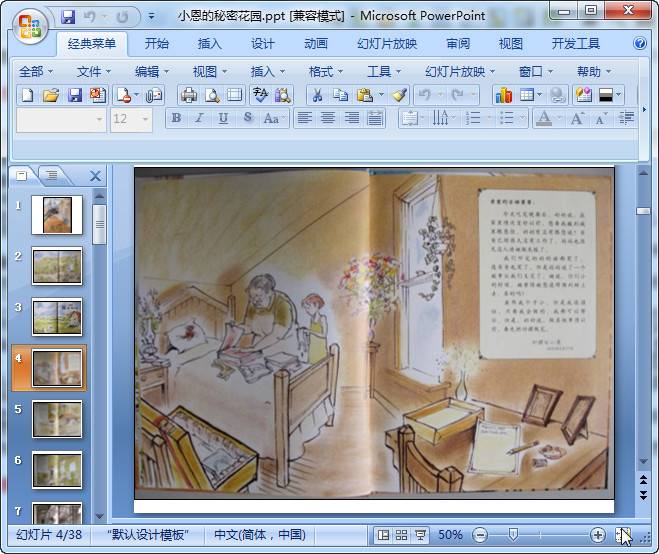Click the email attachment paperclip icon

pyautogui.click(x=154, y=95)
